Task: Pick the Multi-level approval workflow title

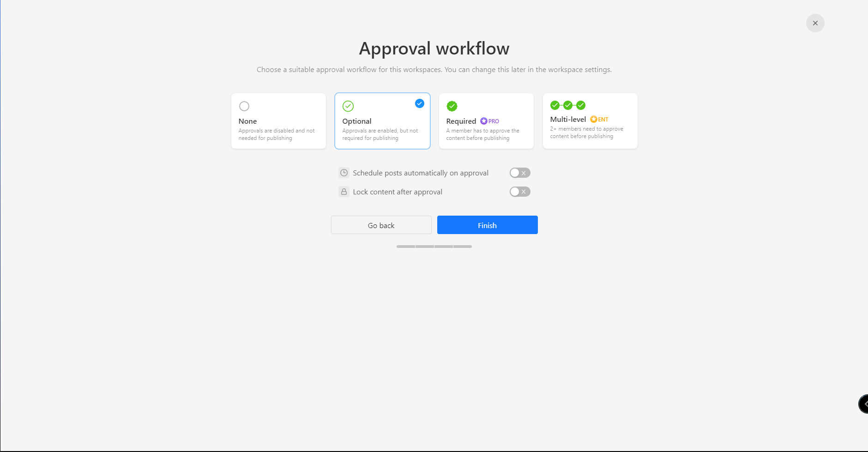Action: (x=567, y=119)
